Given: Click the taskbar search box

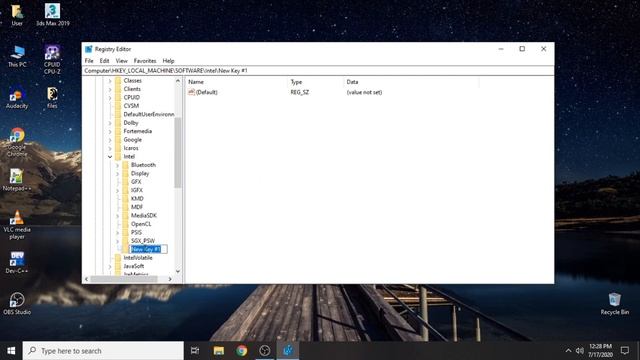Looking at the screenshot, I should pos(103,351).
